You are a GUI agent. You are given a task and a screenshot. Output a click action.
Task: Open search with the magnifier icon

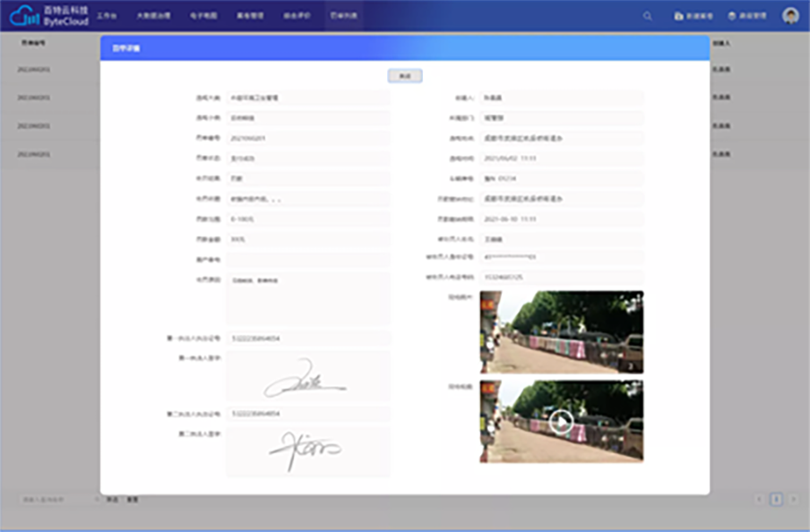click(648, 16)
